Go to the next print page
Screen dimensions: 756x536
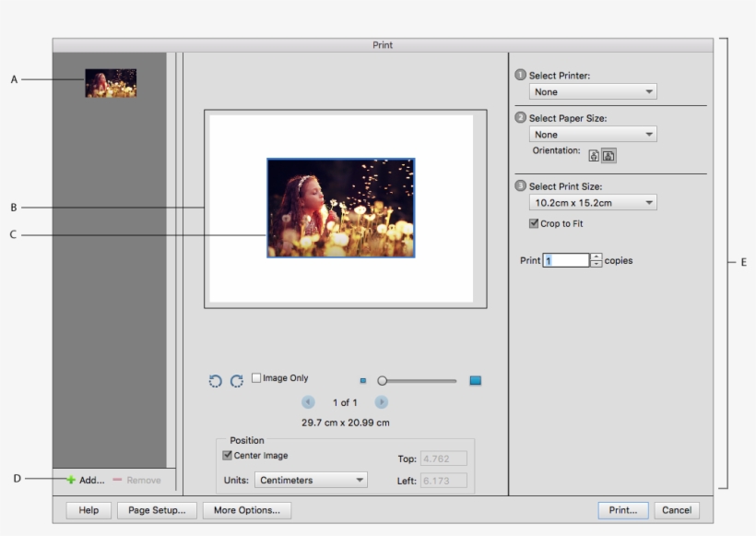379,401
